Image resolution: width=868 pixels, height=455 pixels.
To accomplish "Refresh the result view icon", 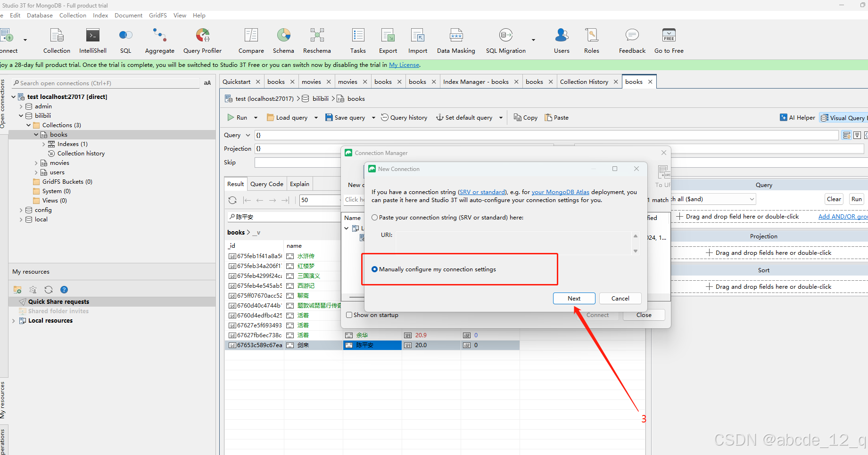I will tap(232, 200).
